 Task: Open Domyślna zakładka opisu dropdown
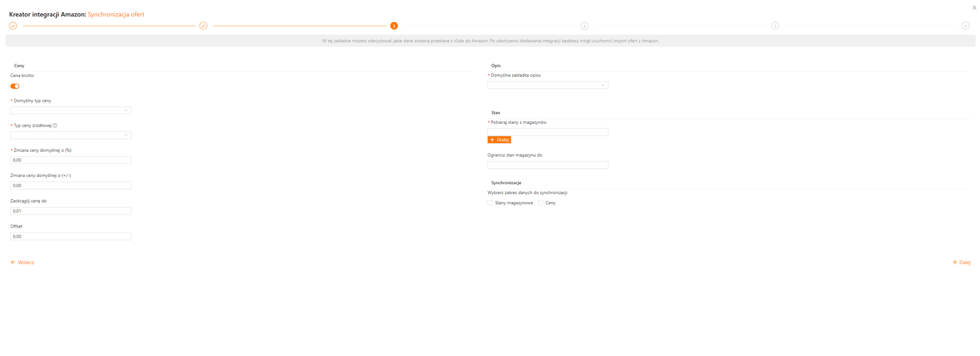tap(547, 85)
